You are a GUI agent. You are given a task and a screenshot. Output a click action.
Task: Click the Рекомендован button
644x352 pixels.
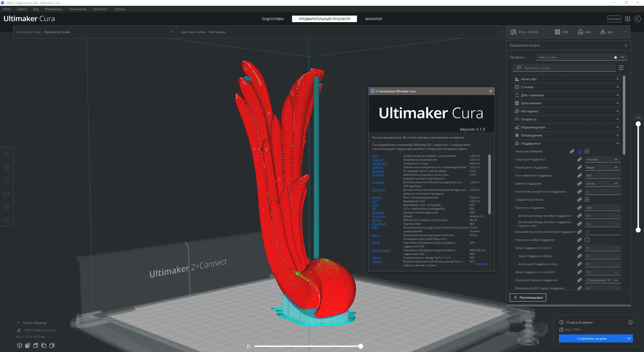(x=528, y=297)
